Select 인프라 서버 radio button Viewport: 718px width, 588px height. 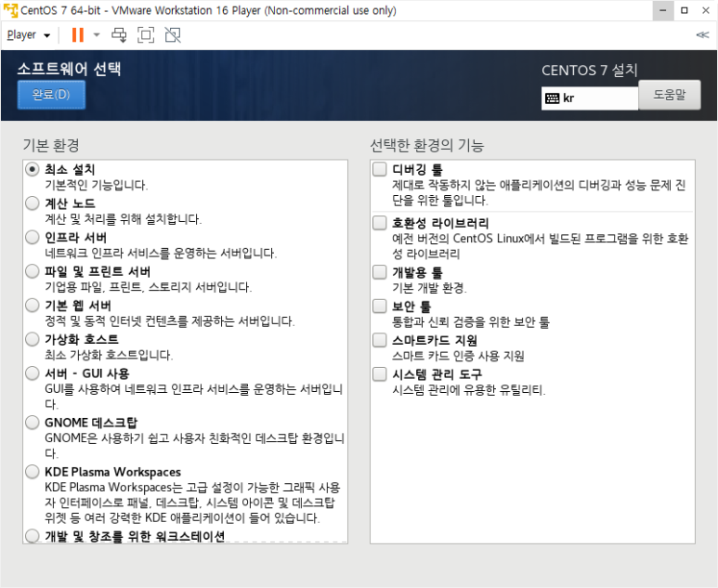tap(33, 237)
